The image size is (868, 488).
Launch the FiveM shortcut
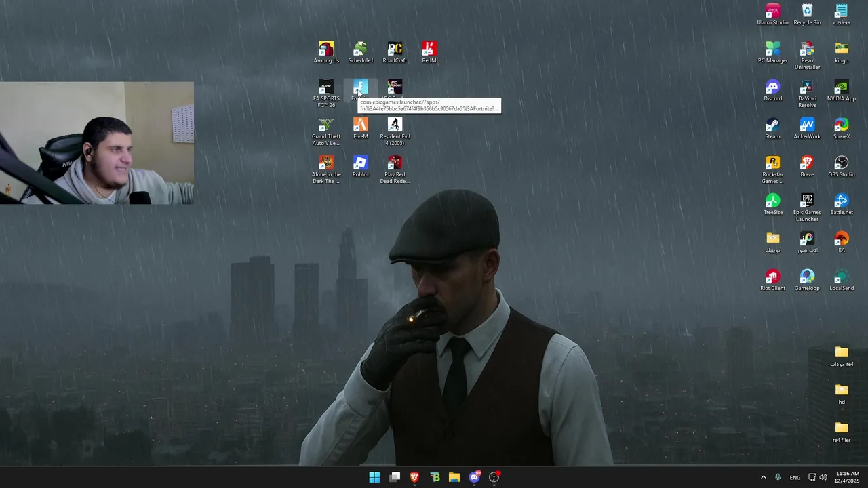360,128
